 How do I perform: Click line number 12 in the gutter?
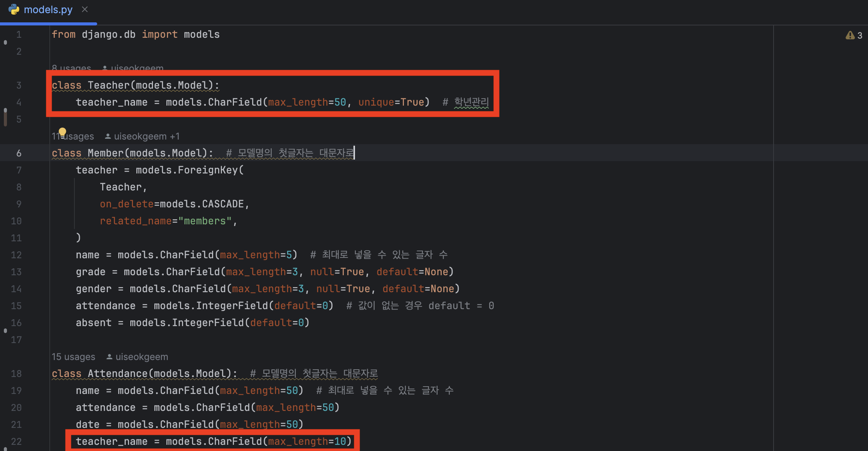(x=16, y=255)
